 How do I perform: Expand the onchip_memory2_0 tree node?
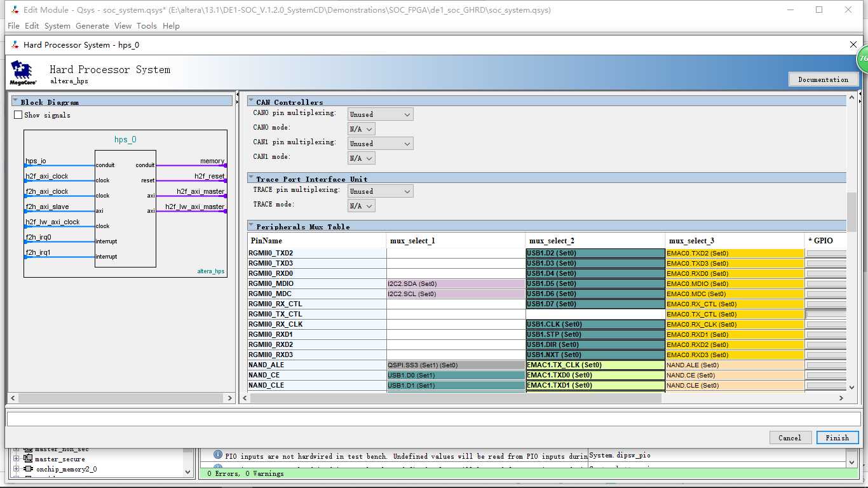[17, 469]
